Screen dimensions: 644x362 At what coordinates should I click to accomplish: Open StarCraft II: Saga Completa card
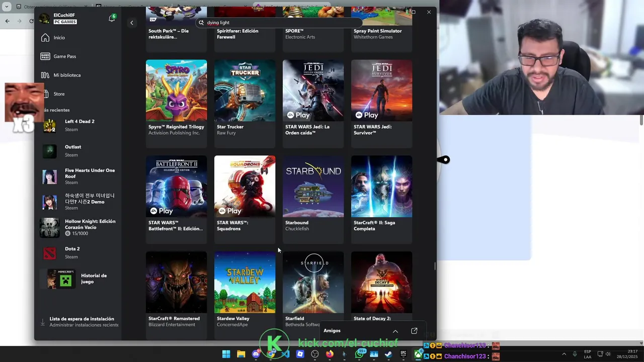pyautogui.click(x=381, y=200)
